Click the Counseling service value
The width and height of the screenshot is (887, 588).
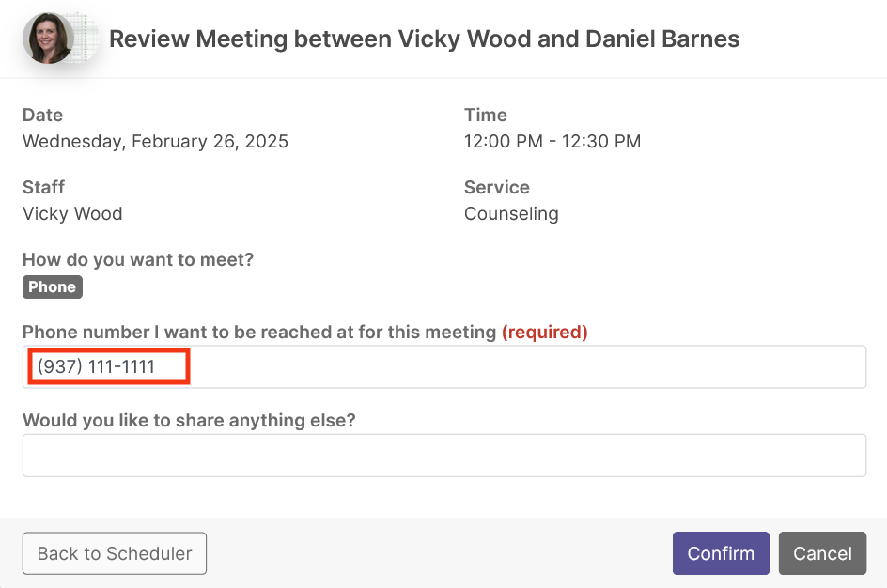[x=511, y=214]
